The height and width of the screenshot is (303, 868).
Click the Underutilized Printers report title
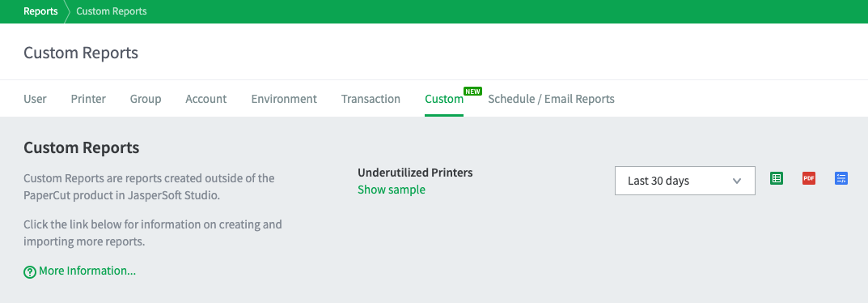[x=415, y=173]
